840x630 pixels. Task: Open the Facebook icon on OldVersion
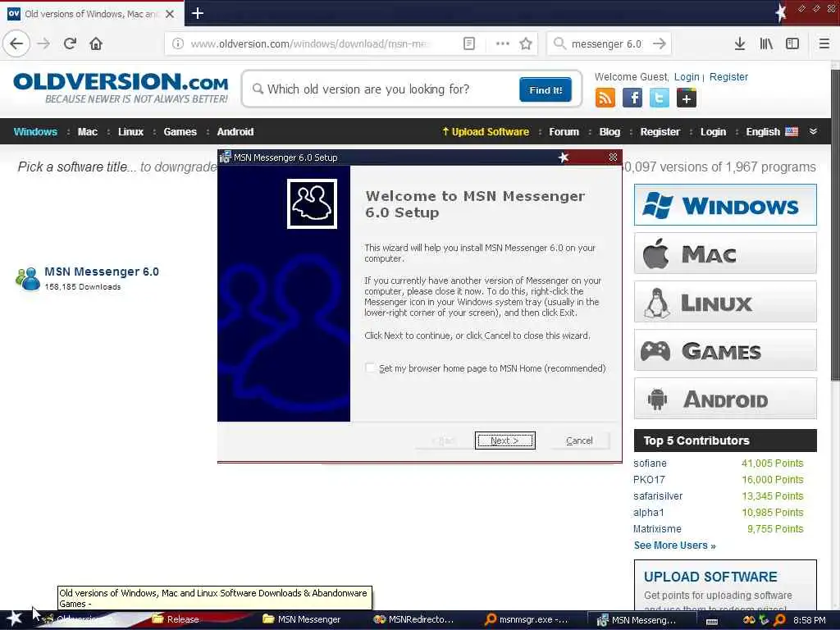click(632, 98)
